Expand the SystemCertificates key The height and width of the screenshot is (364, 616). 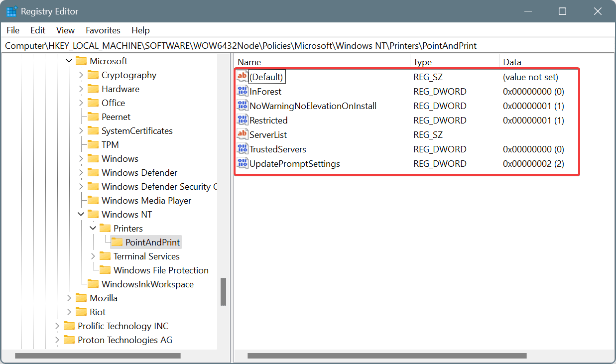[x=81, y=130]
